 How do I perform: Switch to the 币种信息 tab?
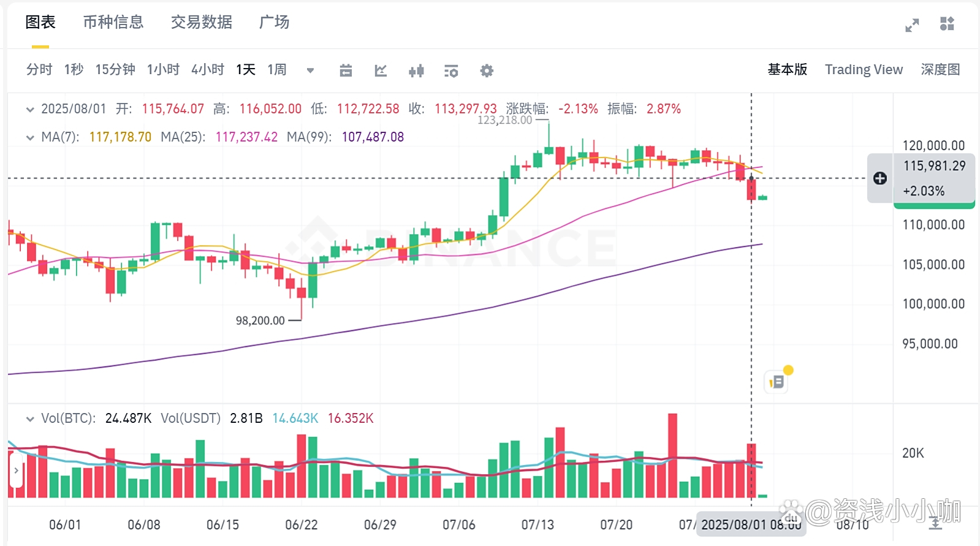click(x=113, y=22)
